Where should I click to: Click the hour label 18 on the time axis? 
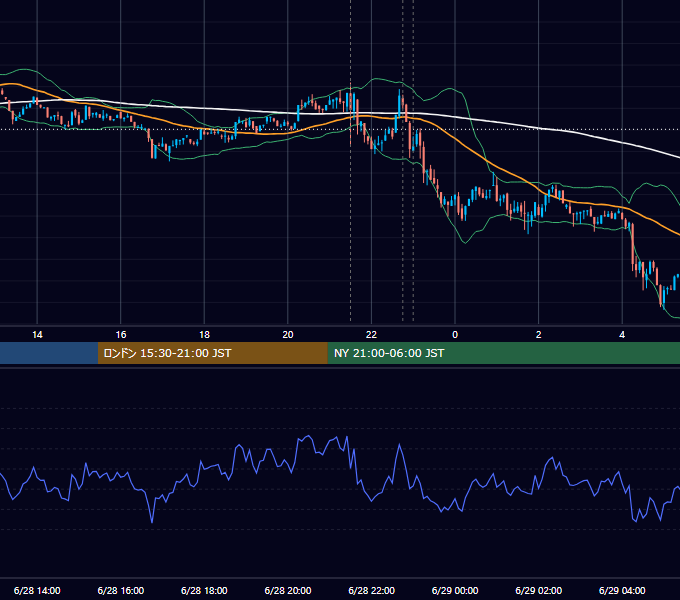pos(204,335)
